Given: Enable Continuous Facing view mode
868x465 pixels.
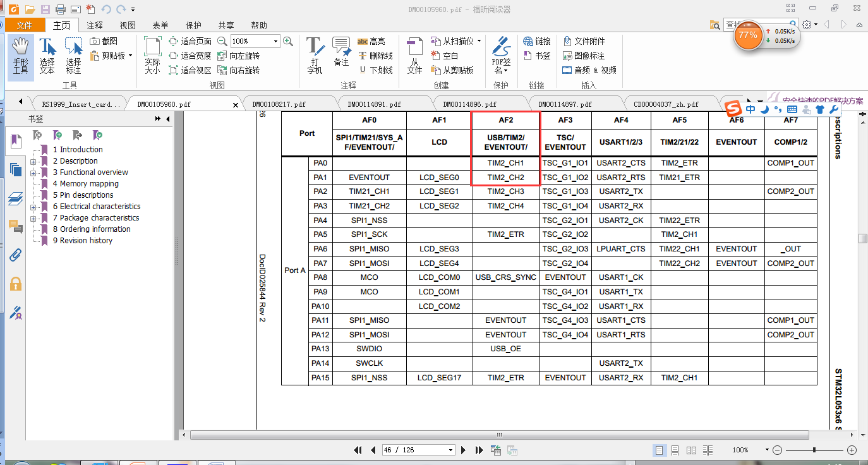Looking at the screenshot, I should pos(708,450).
